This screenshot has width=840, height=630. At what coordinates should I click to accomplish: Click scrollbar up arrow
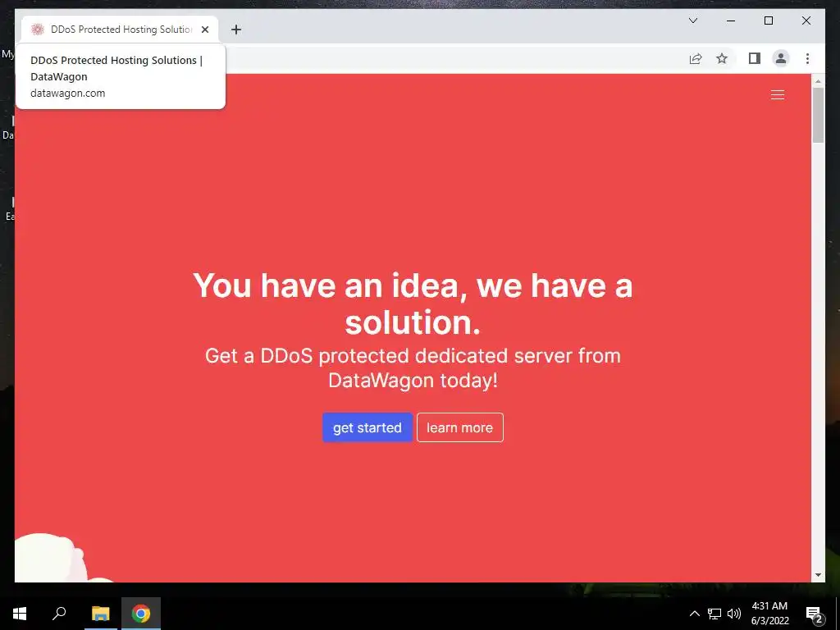(818, 81)
